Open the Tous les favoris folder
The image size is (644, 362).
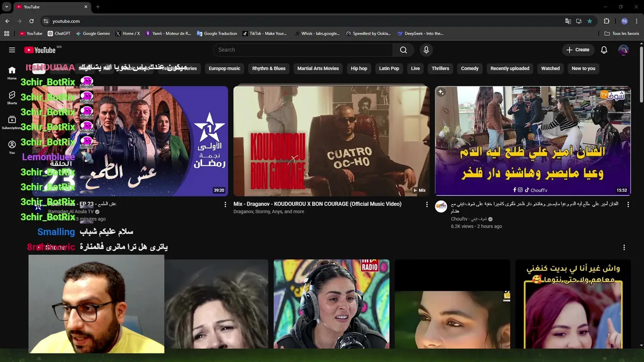622,34
